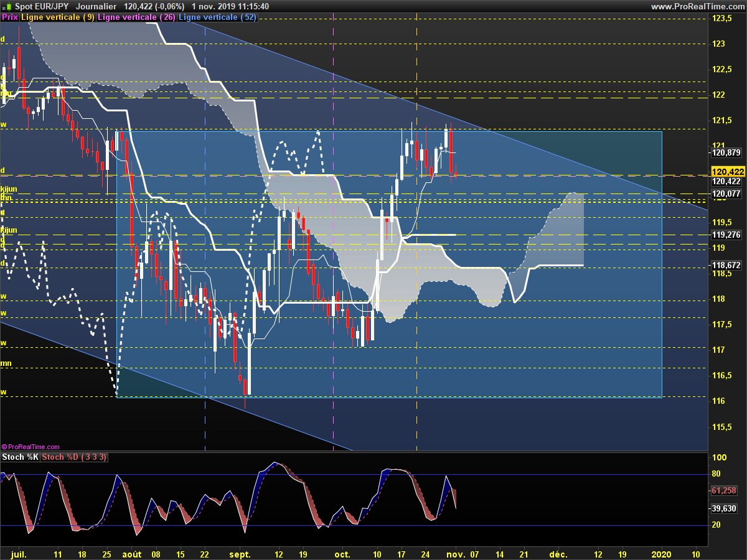Select the Stoch %D (3 3 3) label
The height and width of the screenshot is (560, 747).
pos(75,457)
